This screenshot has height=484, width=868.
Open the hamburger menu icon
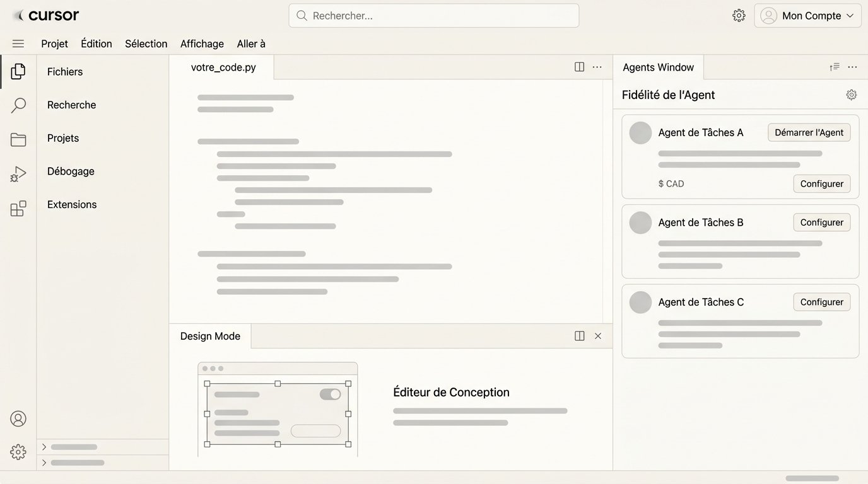[18, 43]
